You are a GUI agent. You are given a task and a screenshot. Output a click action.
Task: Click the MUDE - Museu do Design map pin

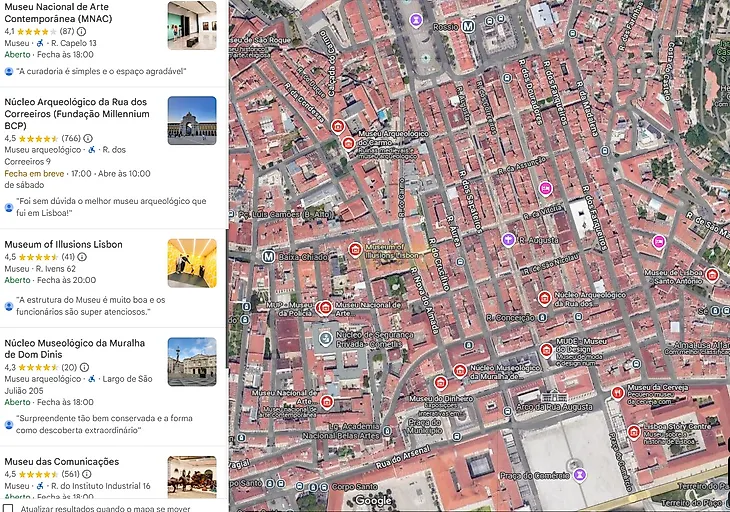547,350
